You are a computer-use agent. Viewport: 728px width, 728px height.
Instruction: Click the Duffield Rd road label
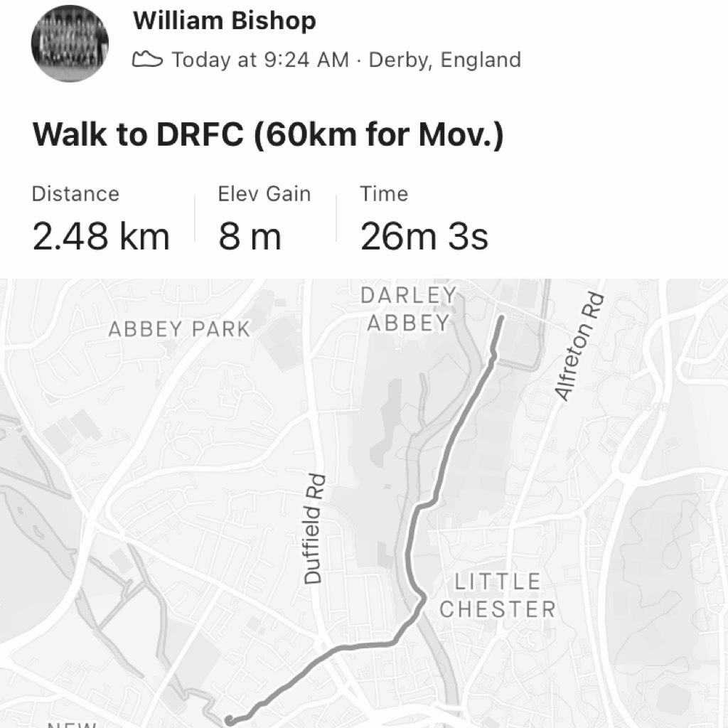314,529
